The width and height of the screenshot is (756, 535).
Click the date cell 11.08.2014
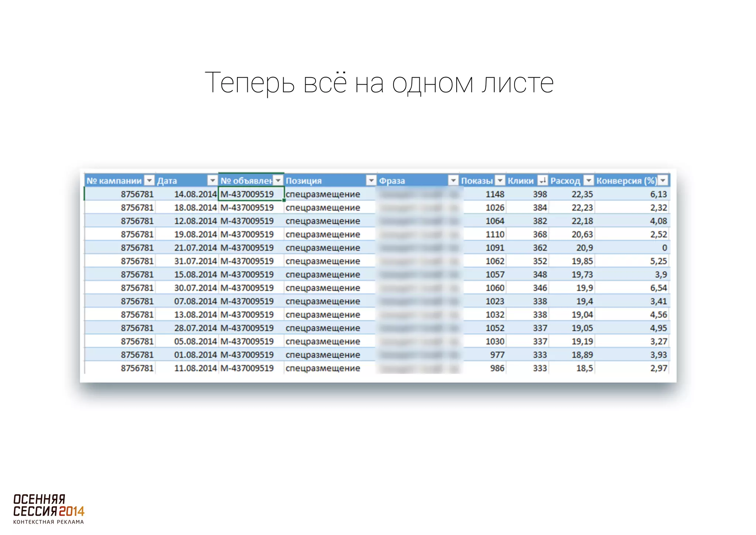(187, 368)
